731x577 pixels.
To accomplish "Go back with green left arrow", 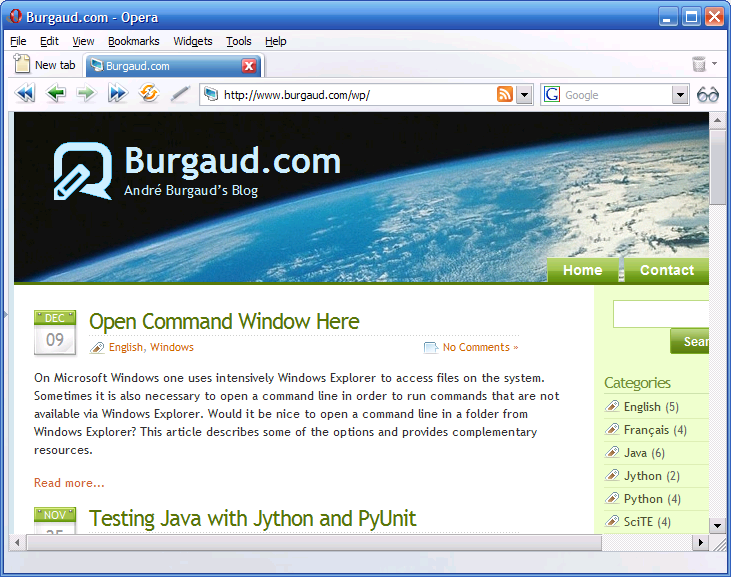I will coord(55,94).
